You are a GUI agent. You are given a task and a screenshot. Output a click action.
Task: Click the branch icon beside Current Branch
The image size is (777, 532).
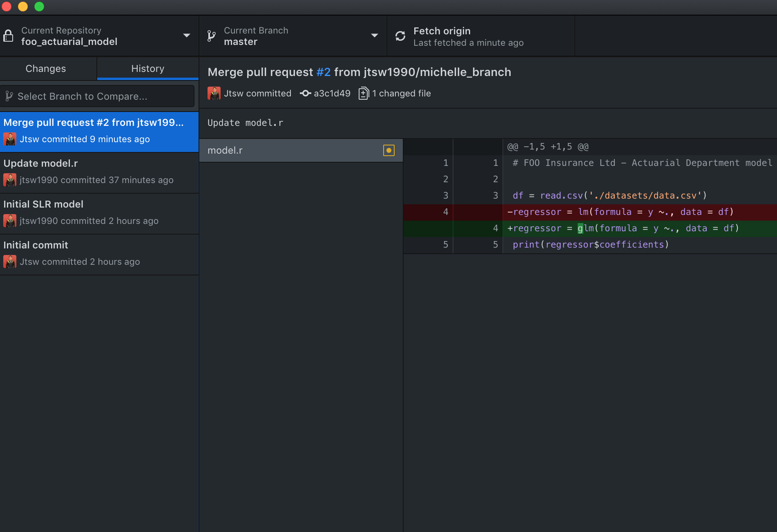(211, 36)
